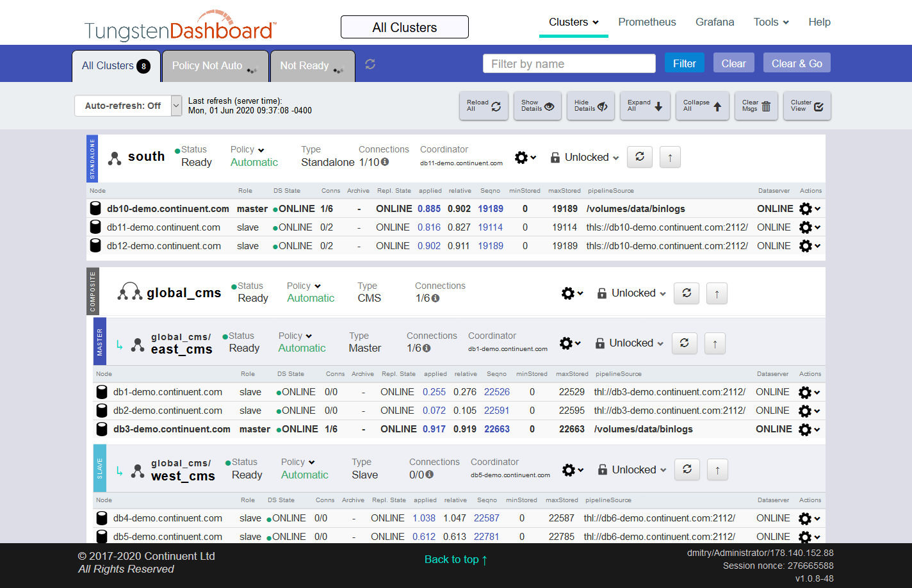The width and height of the screenshot is (912, 588).
Task: Open west_cms Unlocked dropdown
Action: pos(632,470)
